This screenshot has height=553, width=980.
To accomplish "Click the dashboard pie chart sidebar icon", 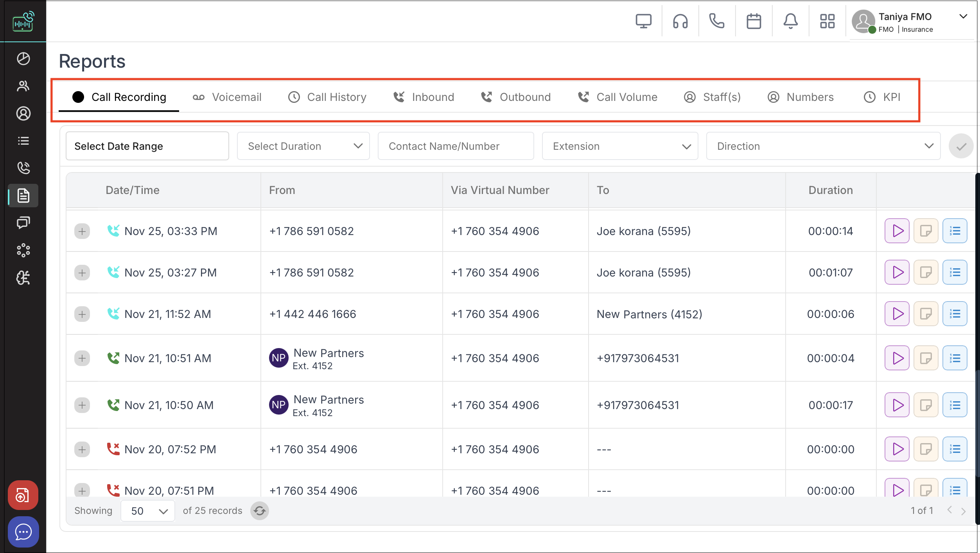I will pos(23,59).
